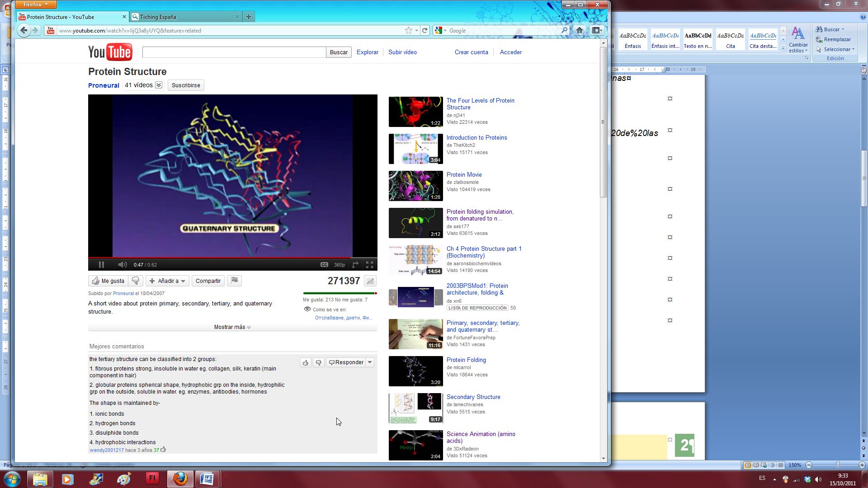Expand description with Mostrar más
Screen dimensions: 868x488
click(x=232, y=327)
